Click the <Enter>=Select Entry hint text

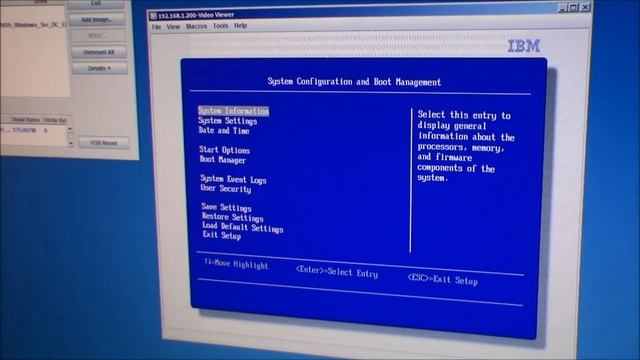337,272
